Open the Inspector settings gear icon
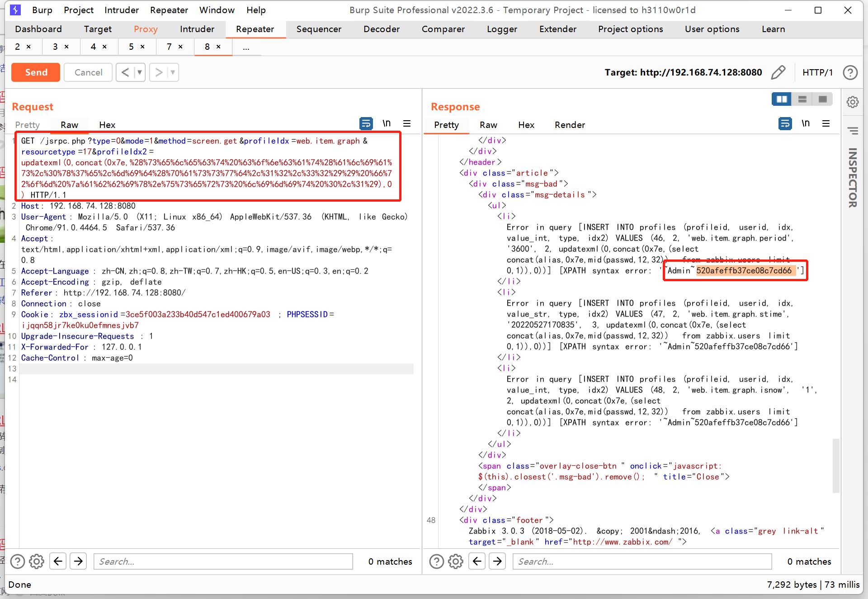This screenshot has height=599, width=868. (x=853, y=102)
